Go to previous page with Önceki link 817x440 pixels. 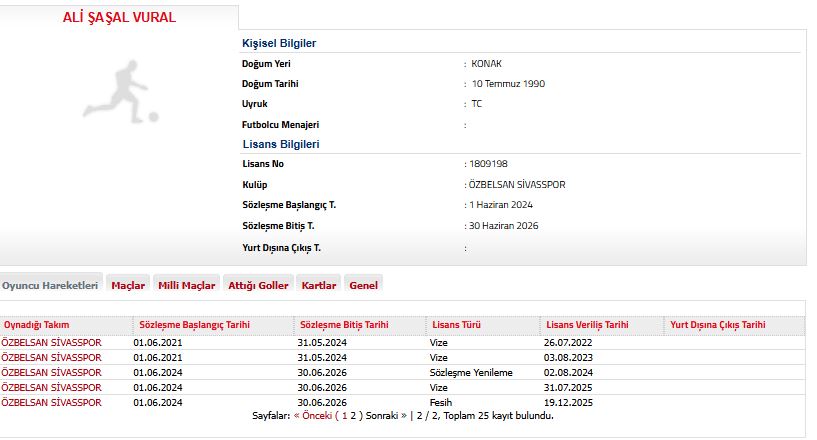(314, 414)
